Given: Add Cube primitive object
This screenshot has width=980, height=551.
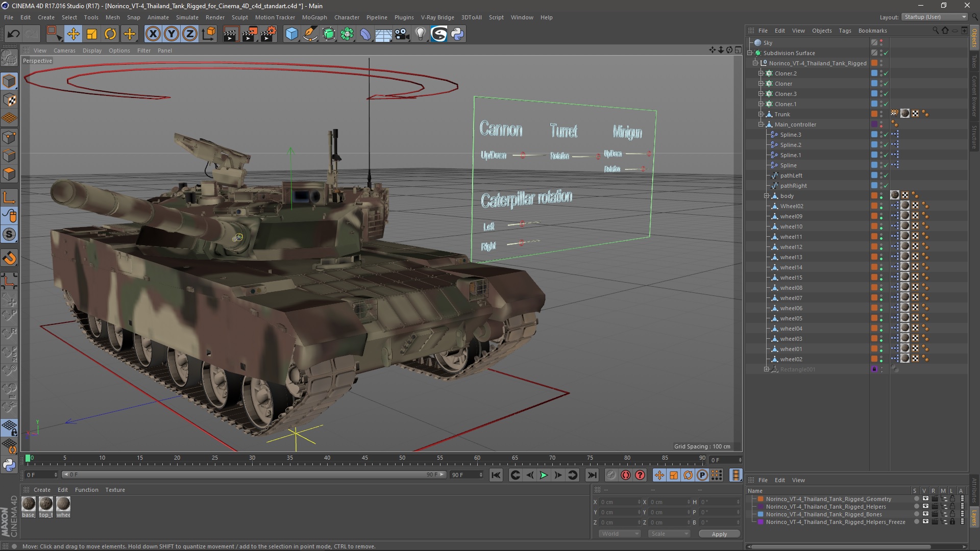Looking at the screenshot, I should click(291, 34).
